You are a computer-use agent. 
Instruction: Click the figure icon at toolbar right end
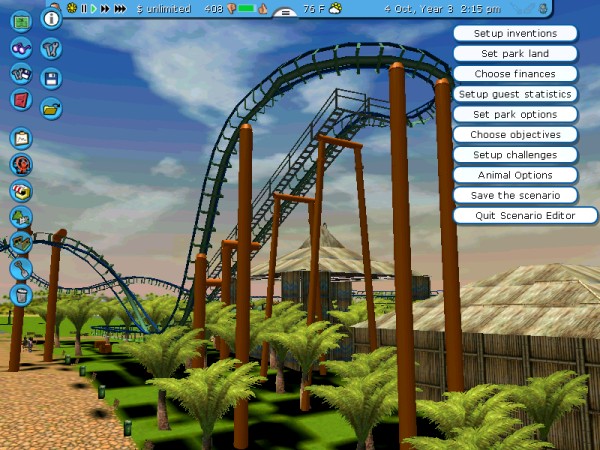[543, 8]
